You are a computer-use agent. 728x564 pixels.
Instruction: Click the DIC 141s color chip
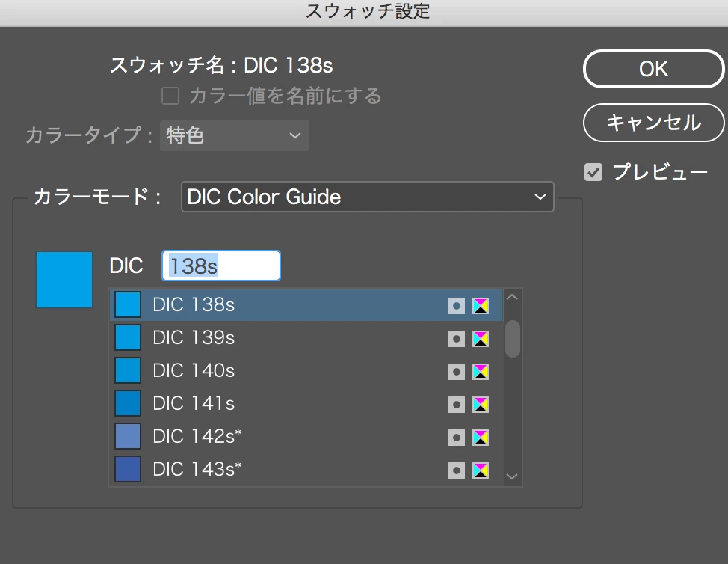[128, 403]
